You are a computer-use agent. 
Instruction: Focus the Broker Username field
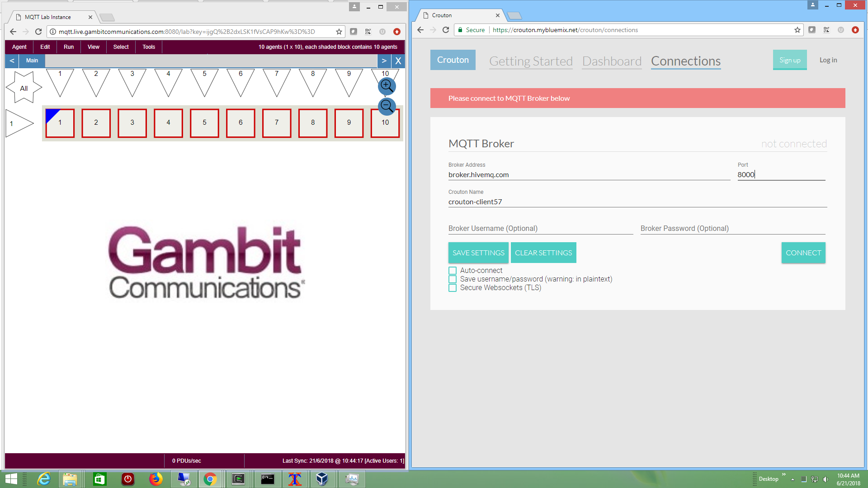541,229
